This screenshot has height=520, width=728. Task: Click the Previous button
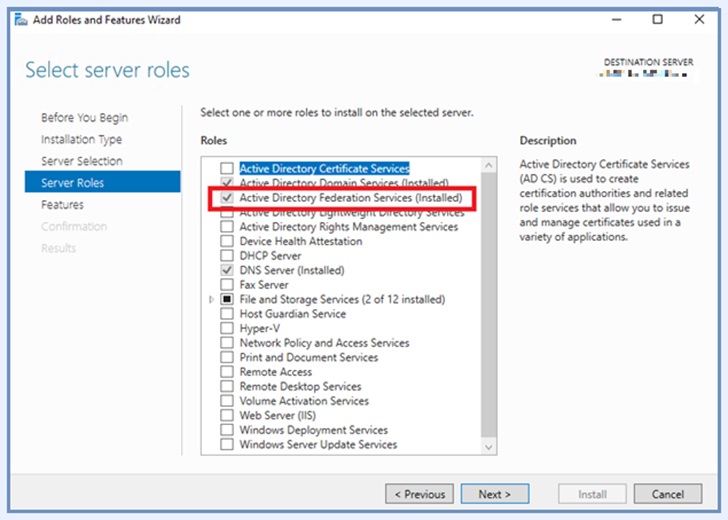coord(419,494)
